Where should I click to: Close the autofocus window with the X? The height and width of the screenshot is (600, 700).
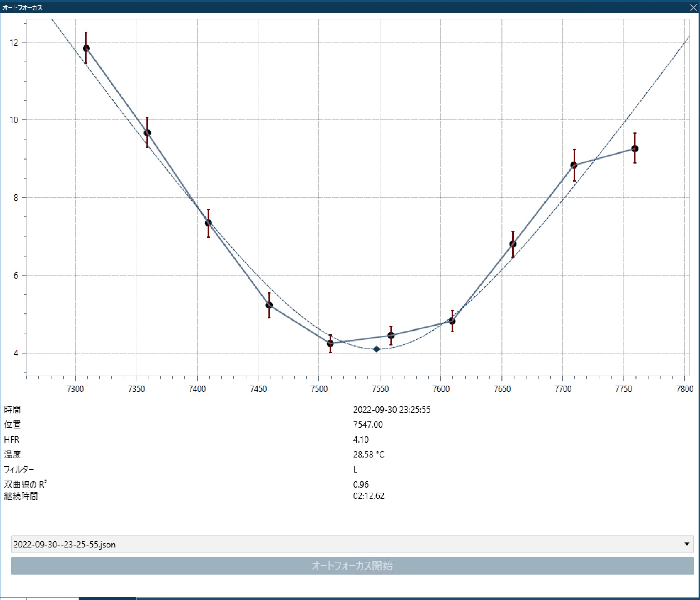coord(693,7)
